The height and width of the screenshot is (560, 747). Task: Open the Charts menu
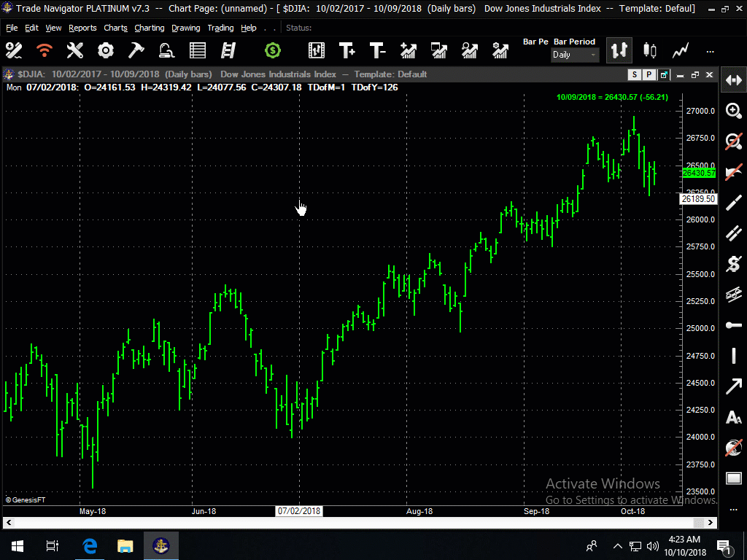(x=115, y=28)
